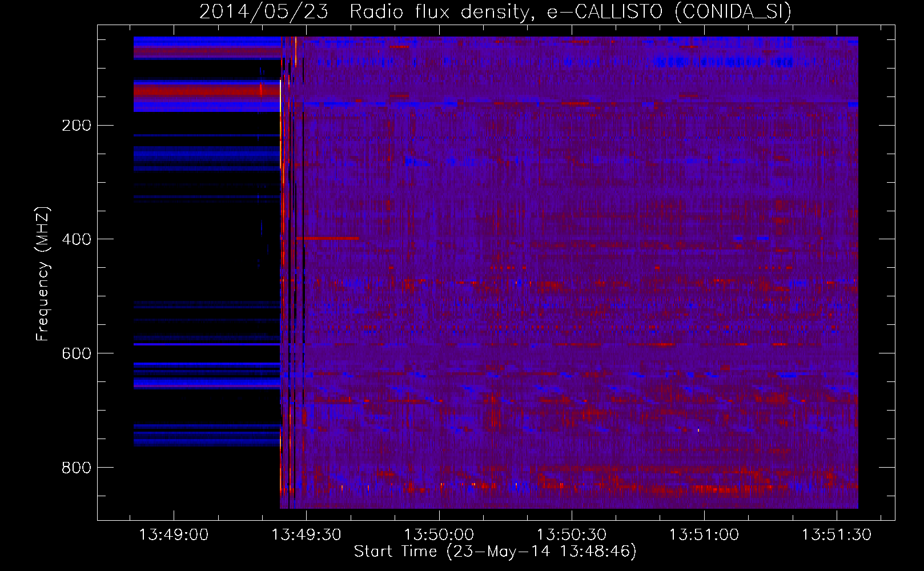This screenshot has height=571, width=924.
Task: Click the 13:49:30 time tick label
Action: tap(306, 535)
